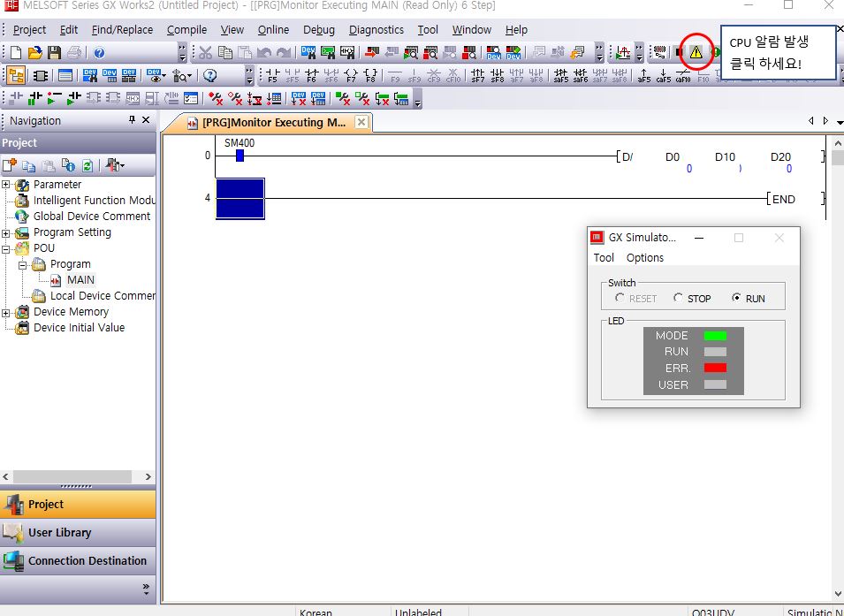Open the Diagnostics menu
The image size is (844, 616).
[x=376, y=30]
